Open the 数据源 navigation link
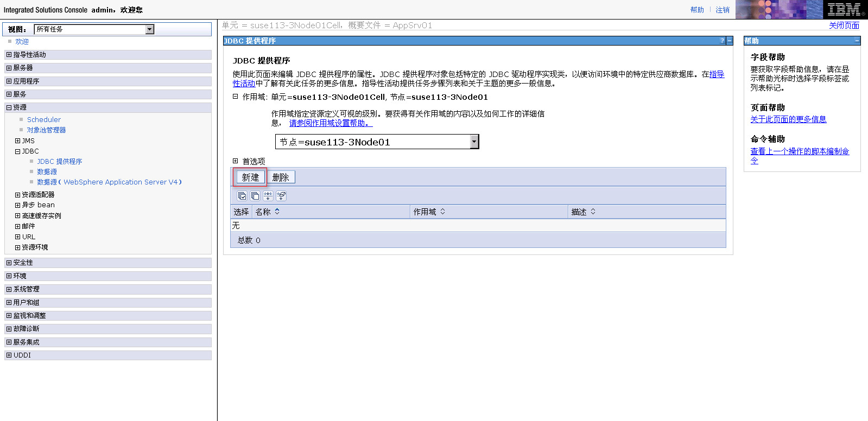The image size is (868, 421). (x=47, y=172)
